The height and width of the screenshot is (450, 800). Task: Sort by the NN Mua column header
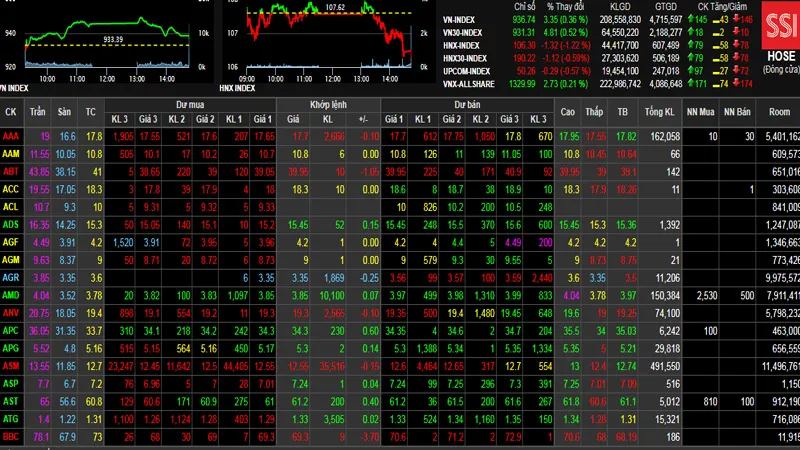[x=700, y=112]
